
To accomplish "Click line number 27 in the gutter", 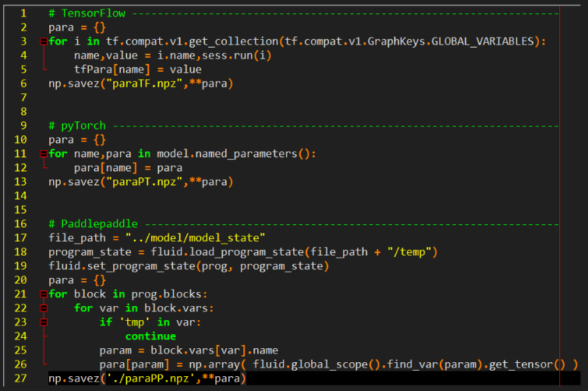I will pyautogui.click(x=21, y=379).
